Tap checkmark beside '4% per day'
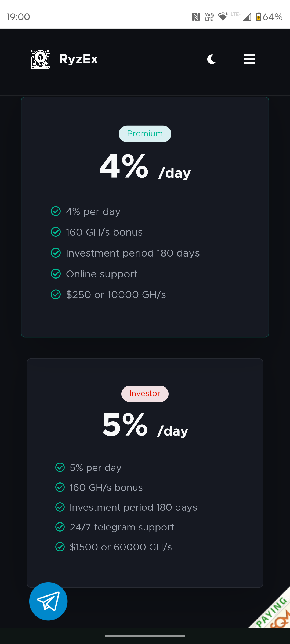This screenshot has width=290, height=644. (x=56, y=211)
